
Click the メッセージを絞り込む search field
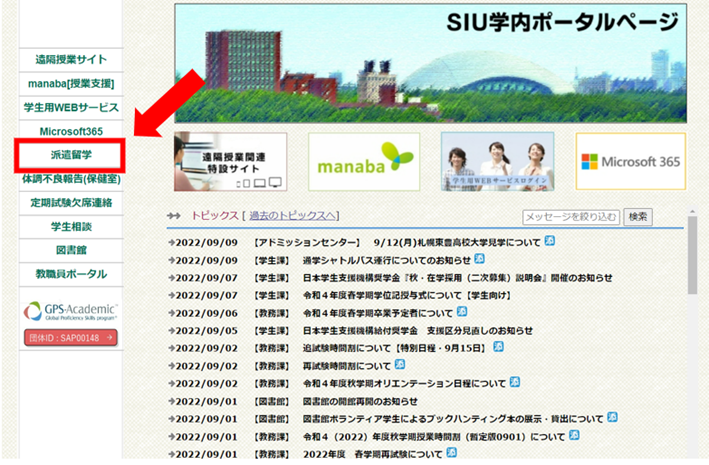point(571,217)
